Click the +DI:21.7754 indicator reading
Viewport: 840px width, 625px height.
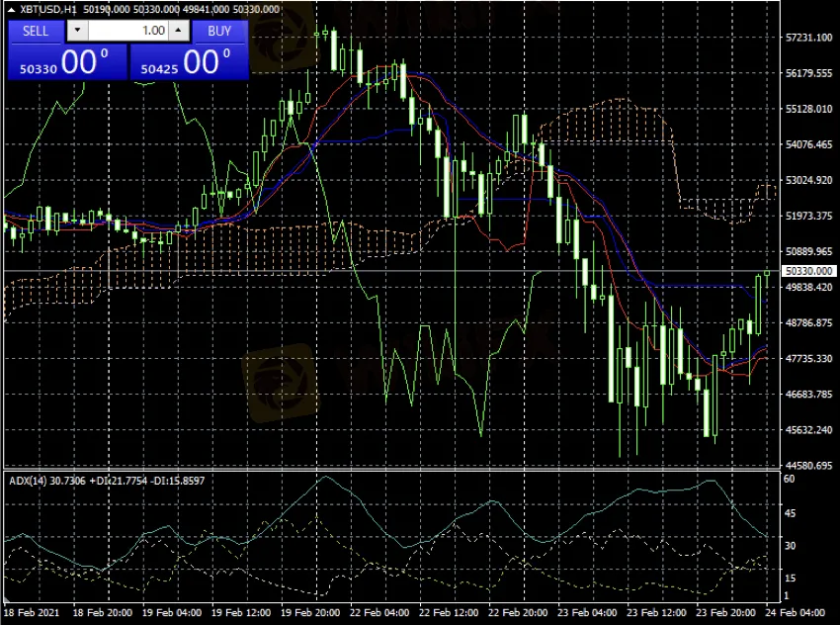pos(119,481)
